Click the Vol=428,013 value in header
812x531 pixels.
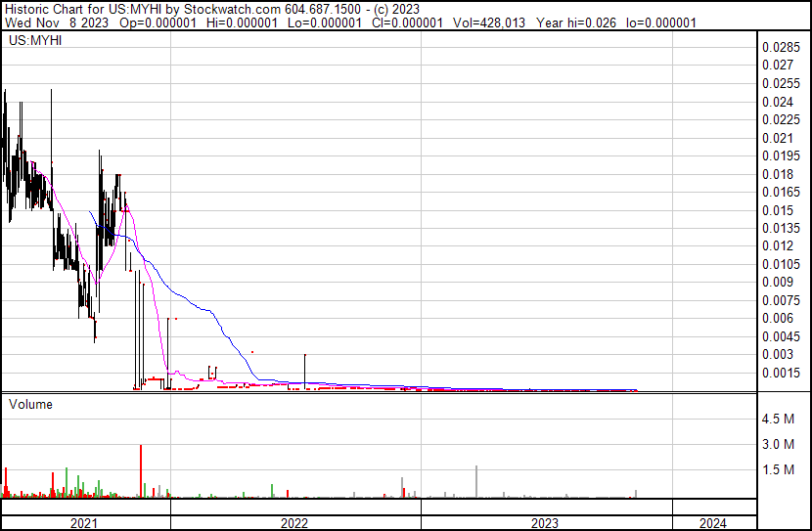(x=489, y=22)
